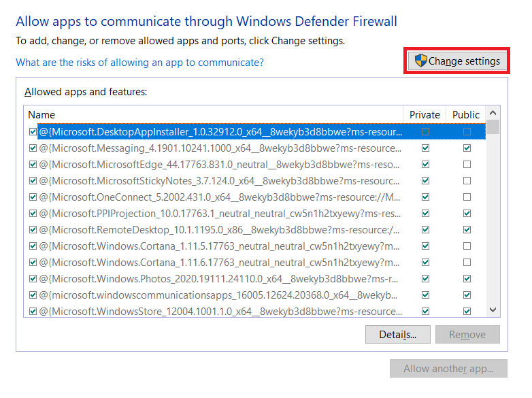
Task: Click the shield icon on Change settings
Action: 420,61
